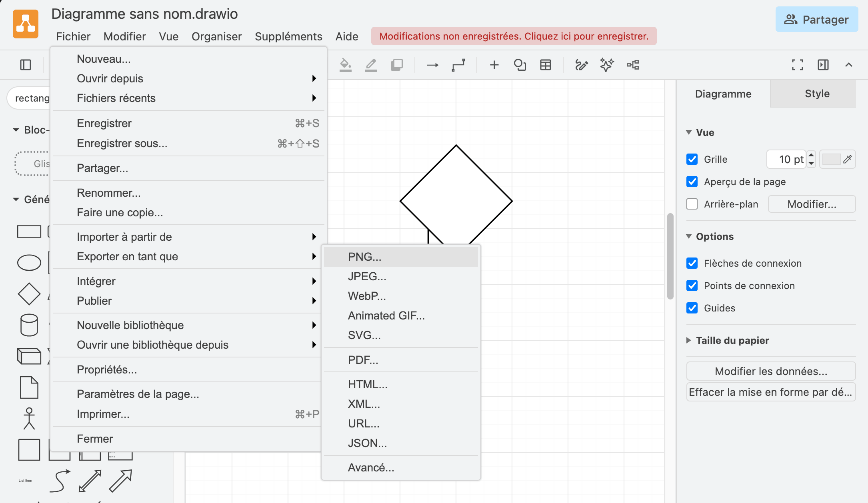Enter fullscreen mode icon

[x=798, y=65]
